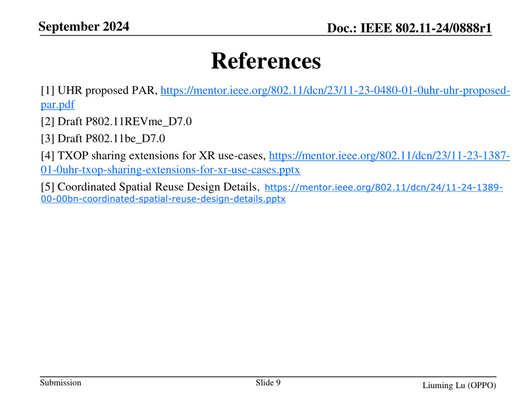Click the author name "Liuming Lu (OPPO)"

(459, 385)
